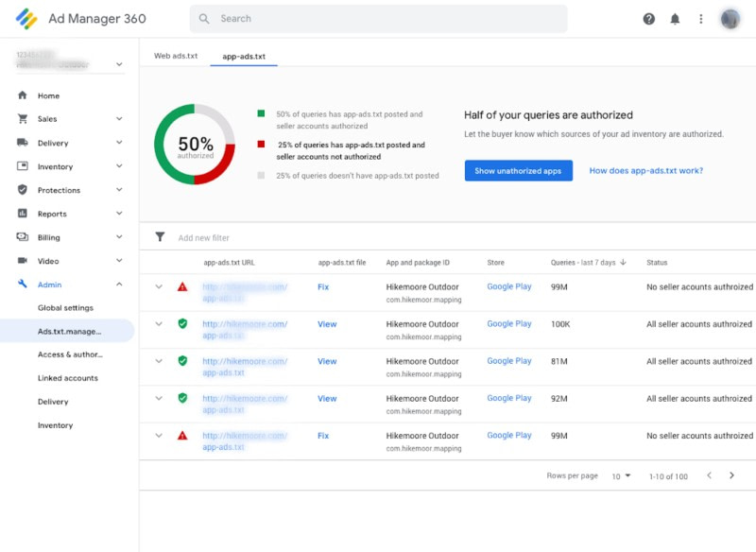Image resolution: width=756 pixels, height=552 pixels.
Task: Open the Delivery truck icon
Action: point(22,143)
